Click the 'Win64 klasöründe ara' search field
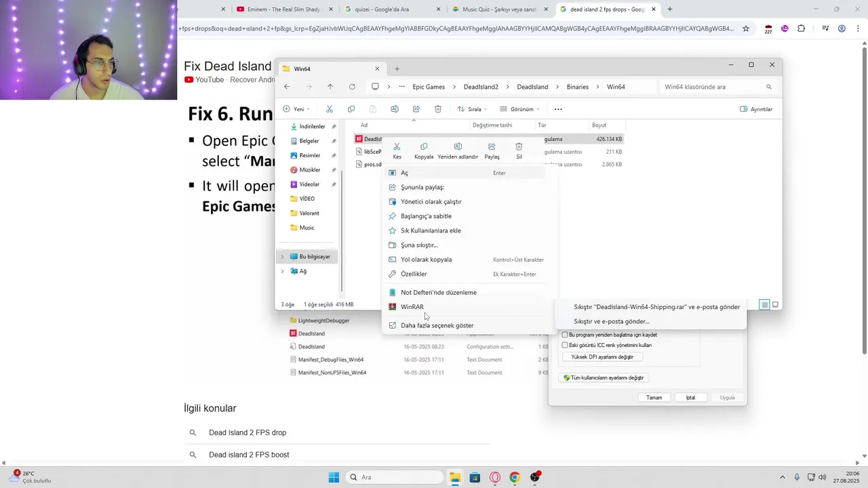 coord(718,87)
